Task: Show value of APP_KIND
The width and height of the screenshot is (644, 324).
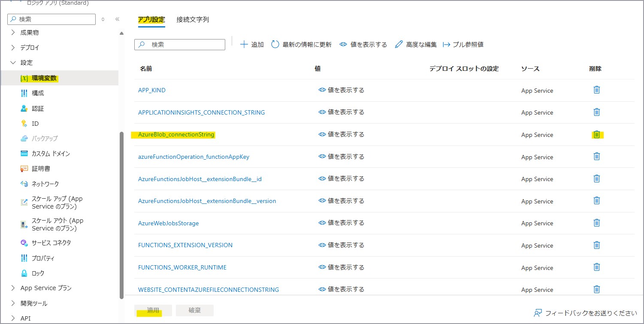Action: pyautogui.click(x=341, y=90)
